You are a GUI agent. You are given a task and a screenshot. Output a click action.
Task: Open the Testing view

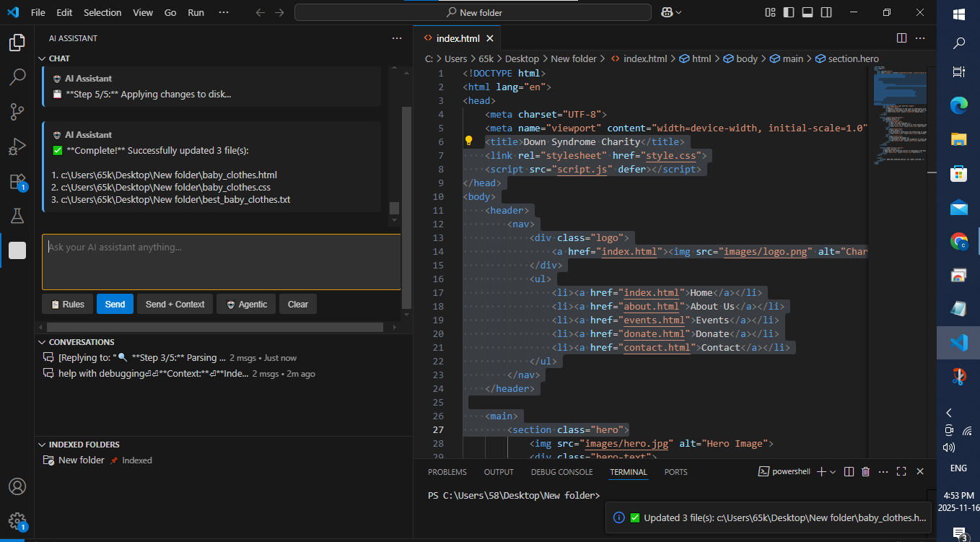coord(17,215)
